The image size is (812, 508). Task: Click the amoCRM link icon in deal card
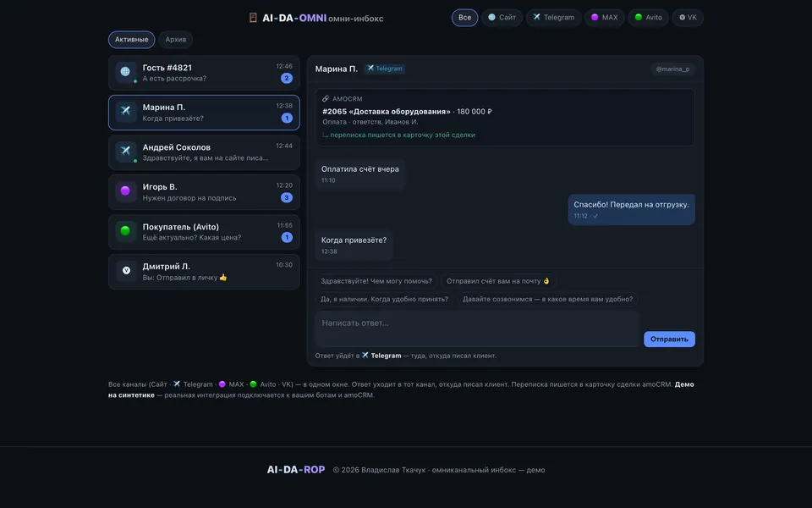pos(326,98)
